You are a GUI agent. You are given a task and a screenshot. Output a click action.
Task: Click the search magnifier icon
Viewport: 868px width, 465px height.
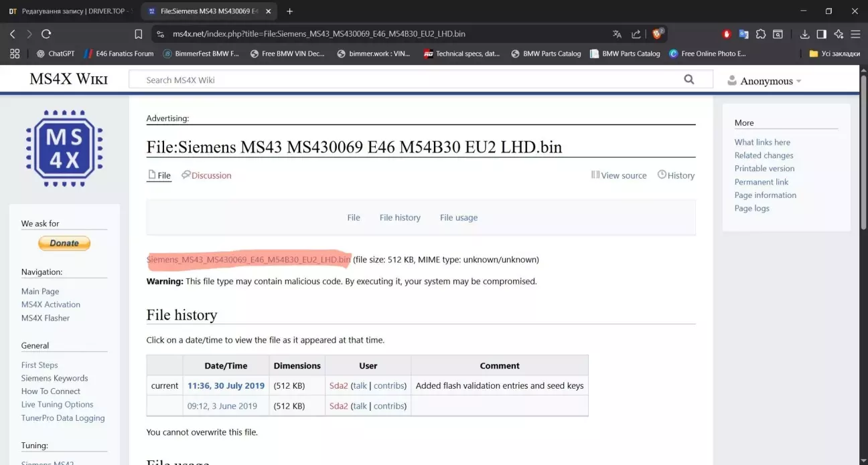(x=689, y=80)
